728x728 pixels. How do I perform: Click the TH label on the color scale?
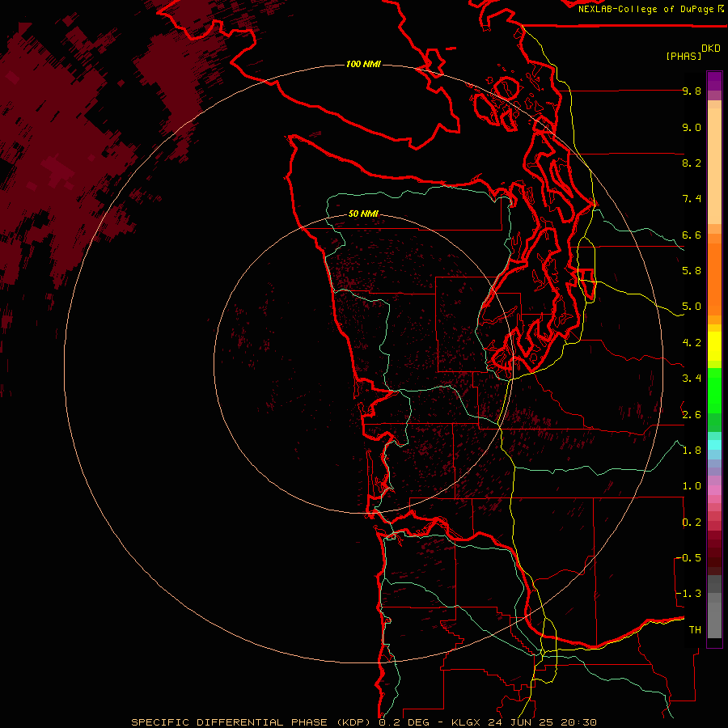695,630
